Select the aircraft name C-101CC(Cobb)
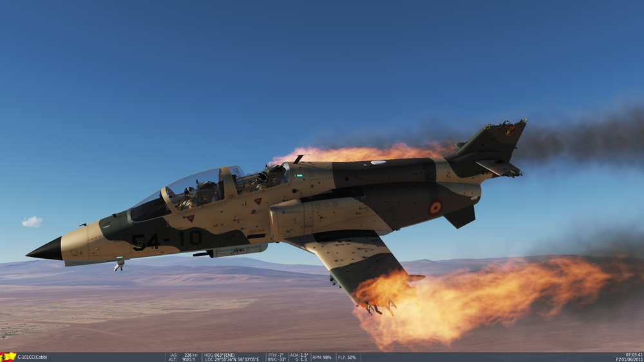The width and height of the screenshot is (644, 362). pyautogui.click(x=32, y=357)
